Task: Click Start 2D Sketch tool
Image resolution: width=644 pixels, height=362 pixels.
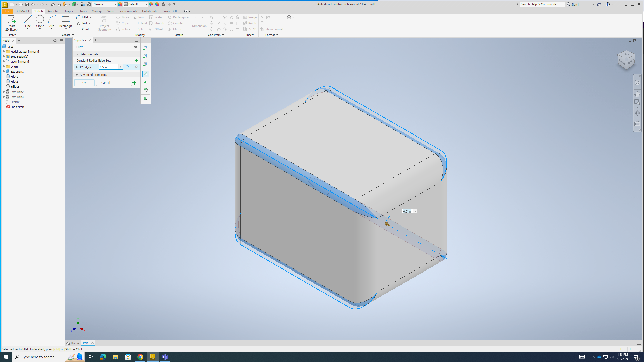Action: [12, 23]
